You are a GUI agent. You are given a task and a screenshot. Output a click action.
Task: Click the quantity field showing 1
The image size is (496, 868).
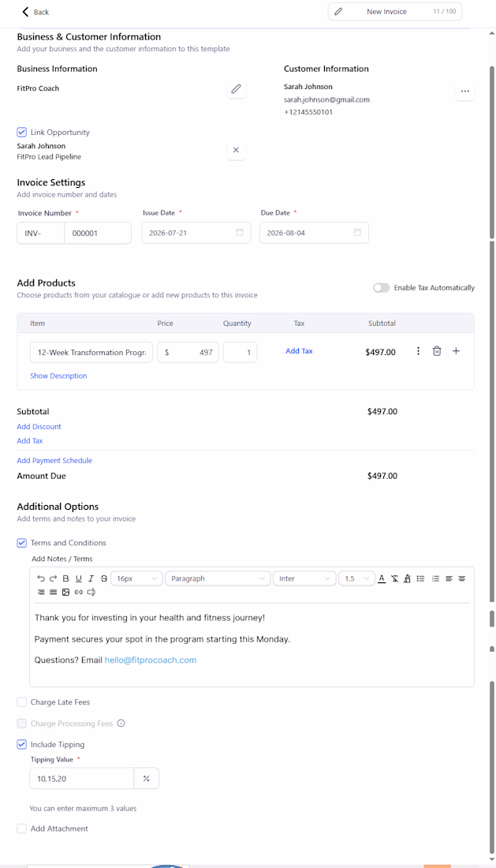pos(240,352)
